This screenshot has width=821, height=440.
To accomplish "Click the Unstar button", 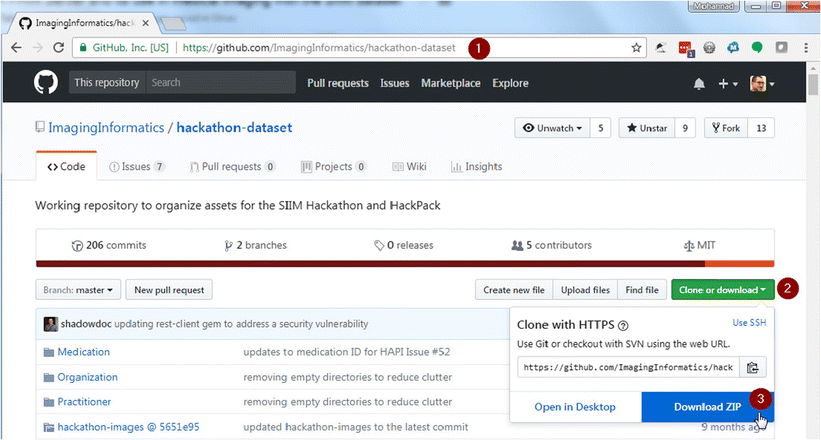I will point(647,128).
